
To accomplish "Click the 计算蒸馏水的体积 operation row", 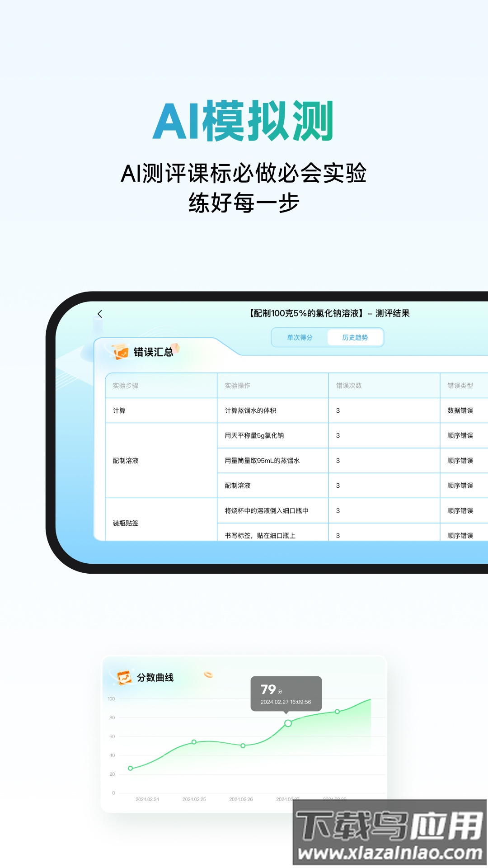I will pos(250,410).
